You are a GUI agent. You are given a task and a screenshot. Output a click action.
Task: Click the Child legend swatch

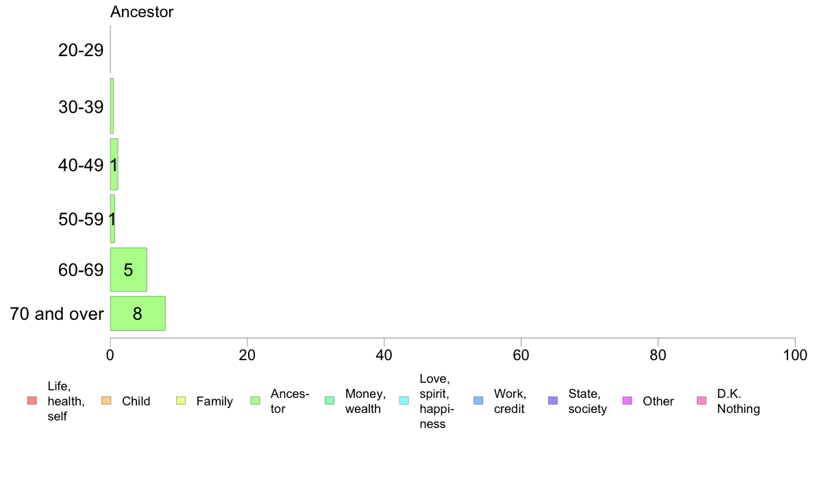pos(106,401)
